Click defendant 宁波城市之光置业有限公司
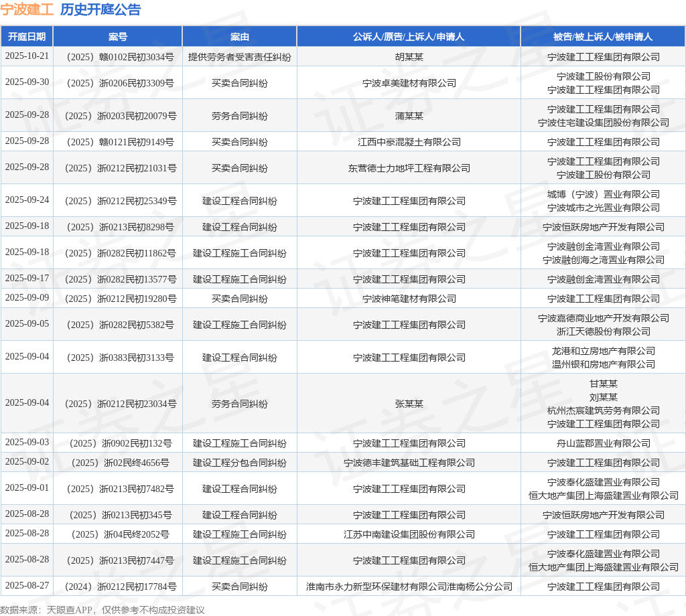Image resolution: width=686 pixels, height=616 pixels. (604, 208)
